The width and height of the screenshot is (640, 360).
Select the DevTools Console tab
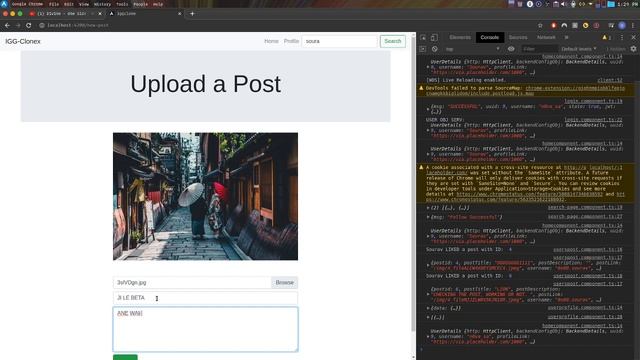pyautogui.click(x=490, y=38)
